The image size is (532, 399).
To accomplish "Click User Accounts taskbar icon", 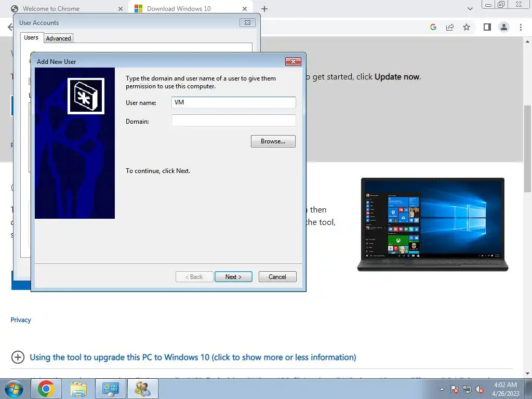I will 142,389.
